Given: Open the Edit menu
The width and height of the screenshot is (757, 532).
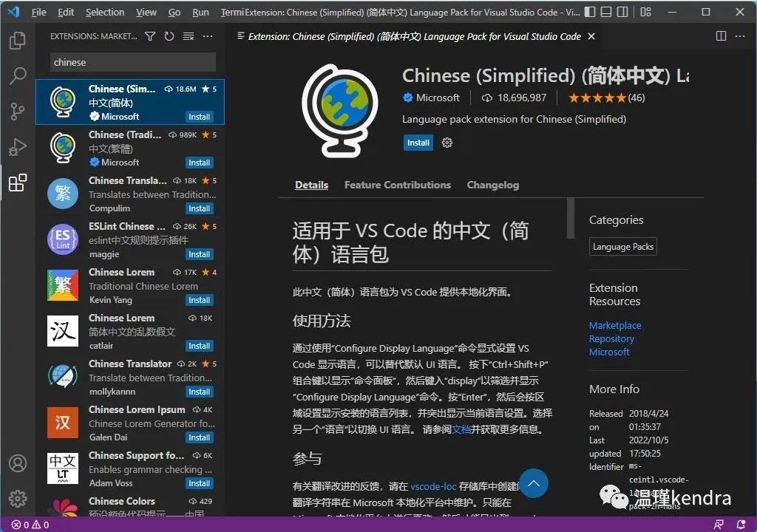Looking at the screenshot, I should pyautogui.click(x=66, y=12).
